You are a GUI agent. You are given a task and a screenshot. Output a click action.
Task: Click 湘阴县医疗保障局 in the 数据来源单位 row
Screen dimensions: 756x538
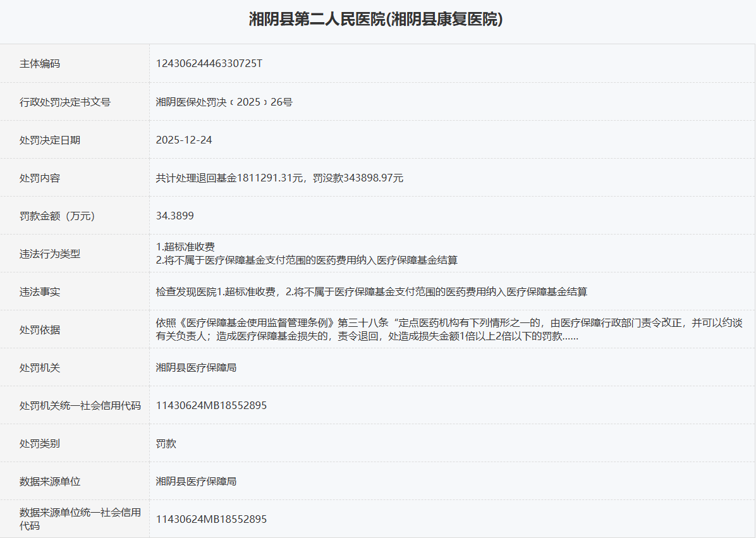point(196,481)
